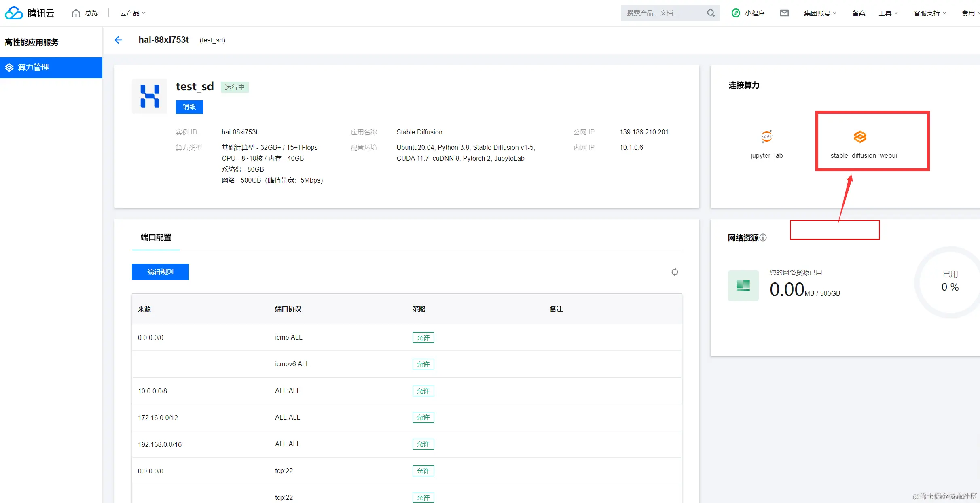
Task: Expand the 集团账号 dropdown
Action: [x=820, y=13]
